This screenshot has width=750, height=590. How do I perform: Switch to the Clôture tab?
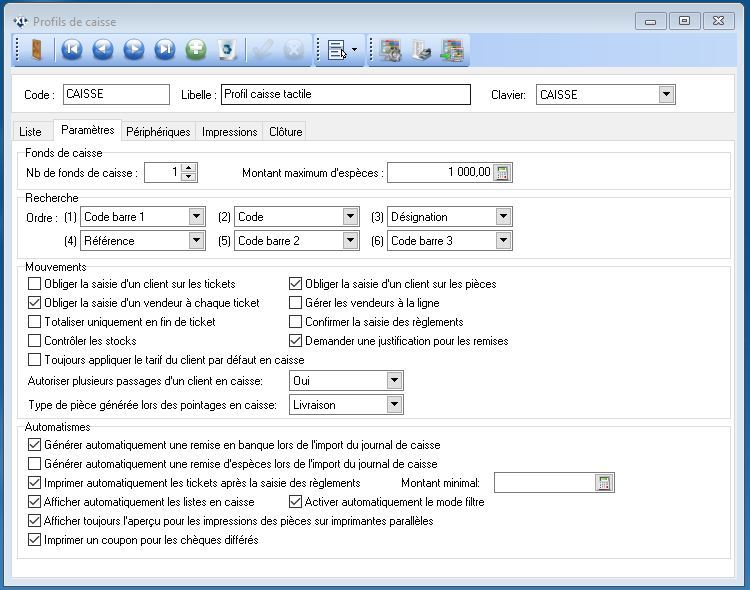286,132
